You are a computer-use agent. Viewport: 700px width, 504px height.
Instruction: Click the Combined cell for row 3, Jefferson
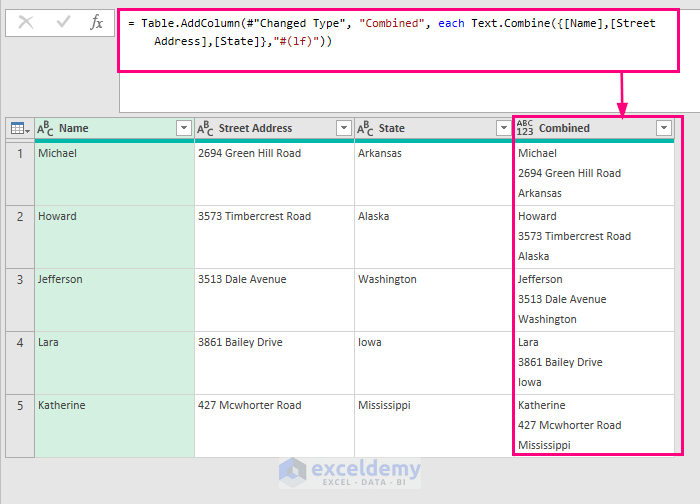coord(595,300)
